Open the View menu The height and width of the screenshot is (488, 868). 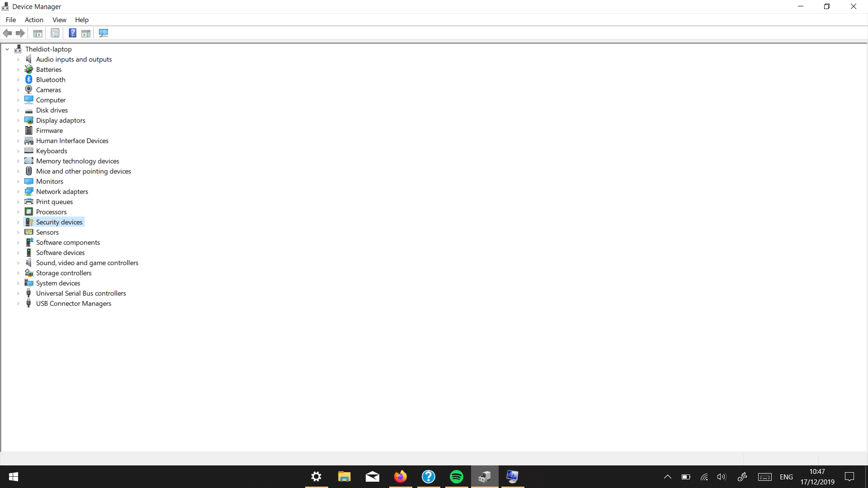point(59,20)
